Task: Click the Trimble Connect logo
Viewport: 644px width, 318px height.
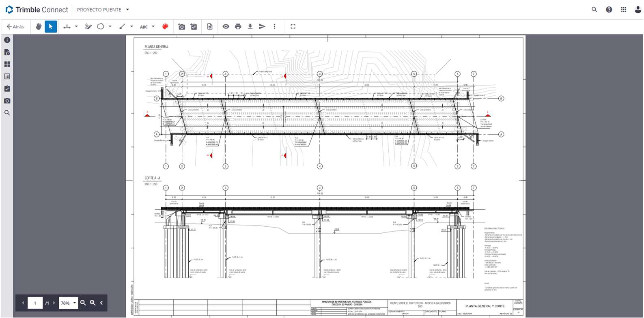Action: (x=37, y=10)
